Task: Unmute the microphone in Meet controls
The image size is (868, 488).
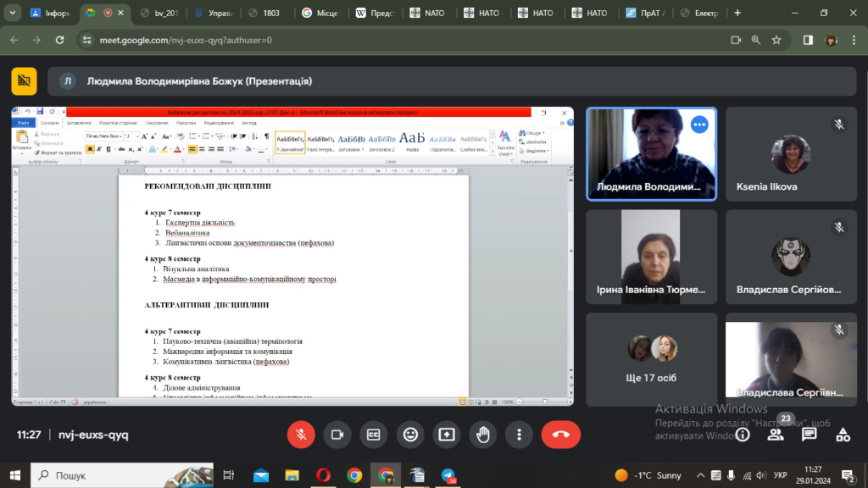Action: coord(299,435)
